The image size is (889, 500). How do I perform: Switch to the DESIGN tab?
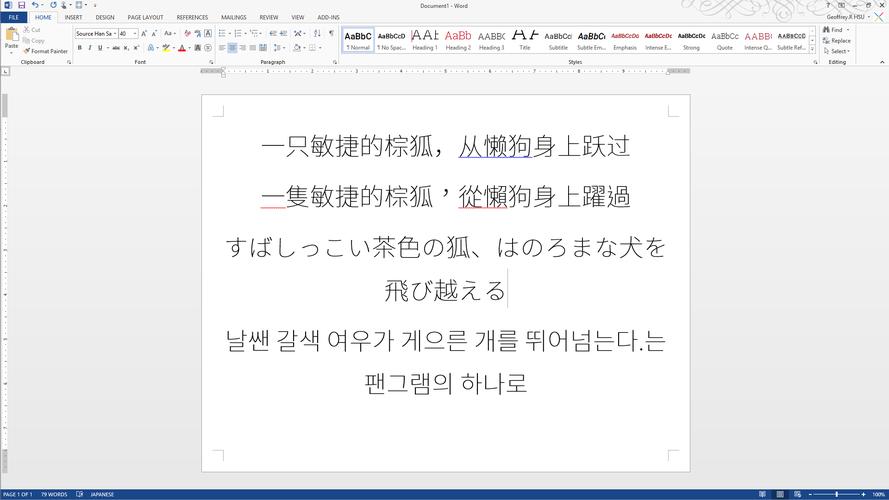[105, 18]
